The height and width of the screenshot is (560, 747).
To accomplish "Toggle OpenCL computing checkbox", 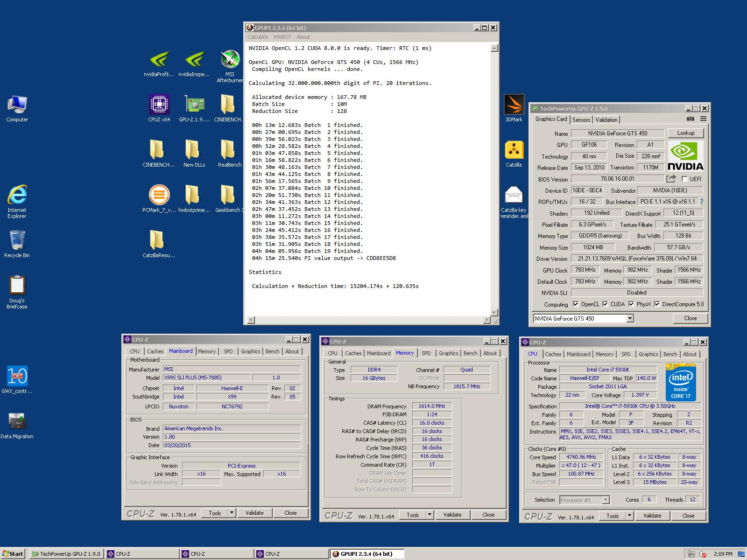I will point(576,304).
